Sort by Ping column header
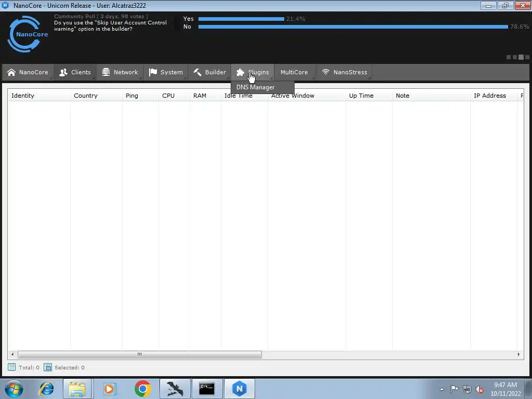 [x=140, y=96]
